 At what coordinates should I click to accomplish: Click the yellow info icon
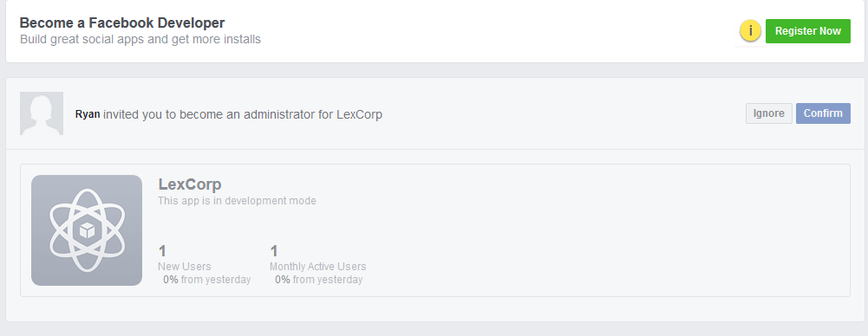pyautogui.click(x=750, y=31)
